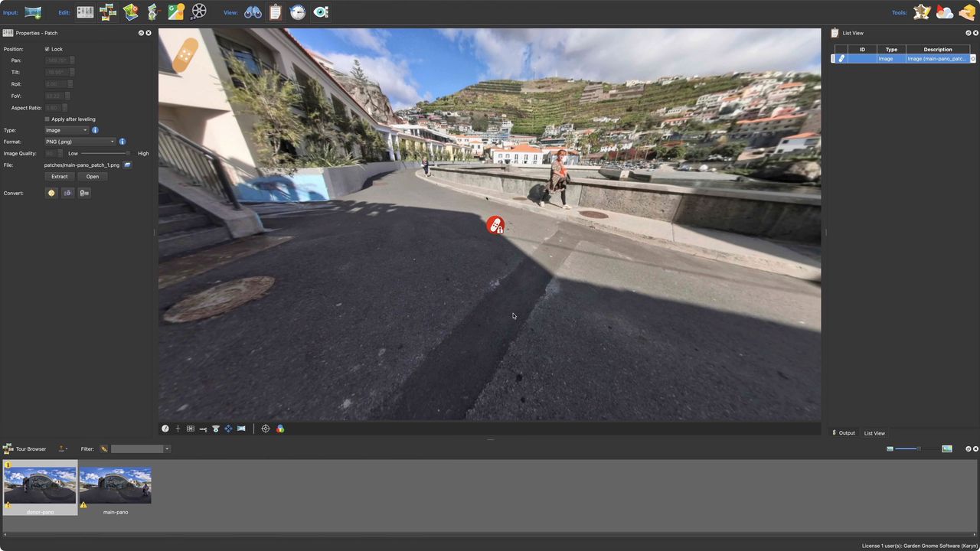Click the binoculars Find icon in View toolbar
Screen dimensions: 980x551
(x=253, y=11)
